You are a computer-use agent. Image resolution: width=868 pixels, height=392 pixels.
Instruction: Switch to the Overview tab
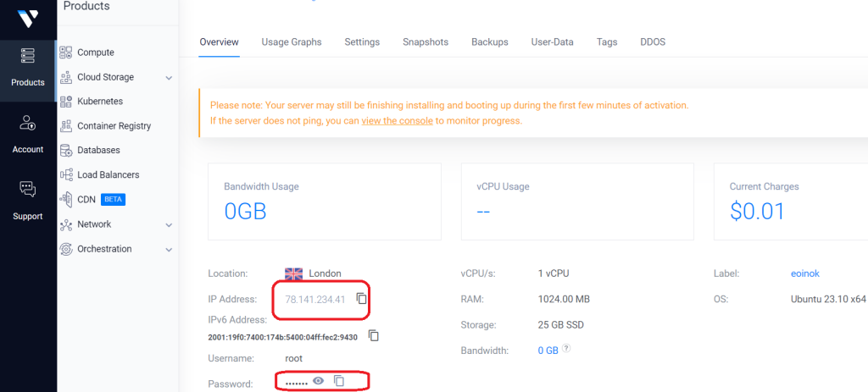click(220, 42)
